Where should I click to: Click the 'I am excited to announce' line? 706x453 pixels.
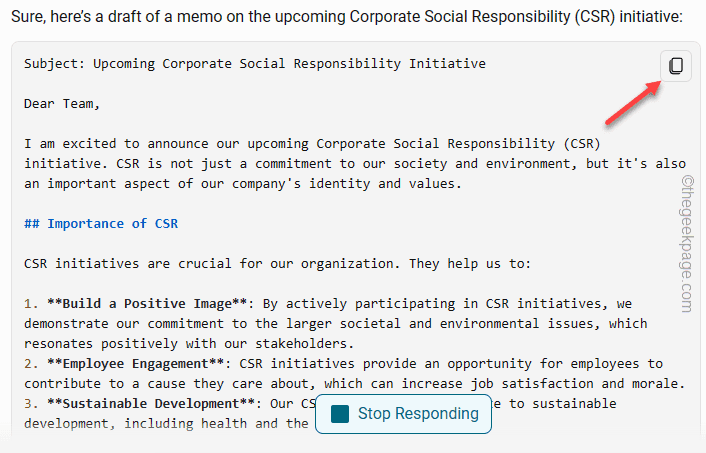click(x=310, y=143)
